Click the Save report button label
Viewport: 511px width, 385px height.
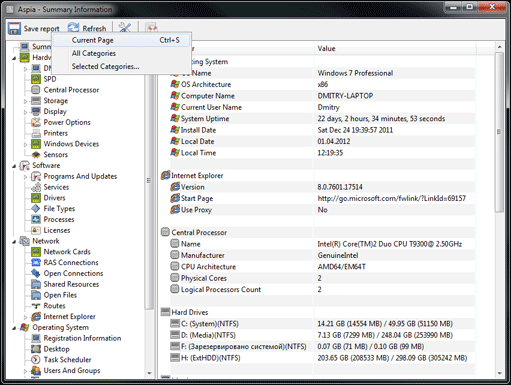(41, 29)
